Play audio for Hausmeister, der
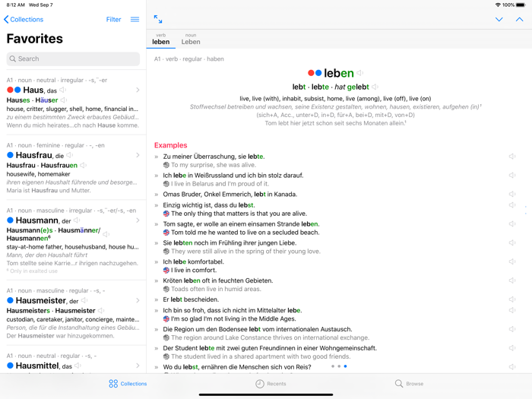Image resolution: width=532 pixels, height=399 pixels. tap(84, 300)
